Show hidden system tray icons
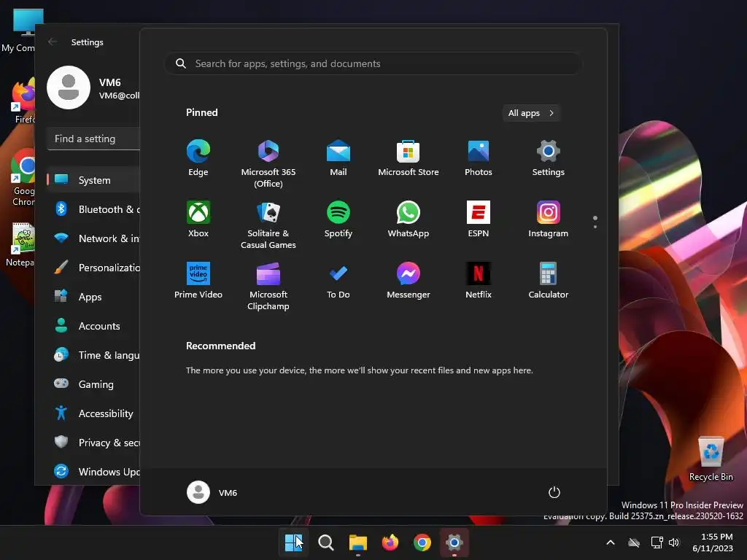 click(611, 542)
